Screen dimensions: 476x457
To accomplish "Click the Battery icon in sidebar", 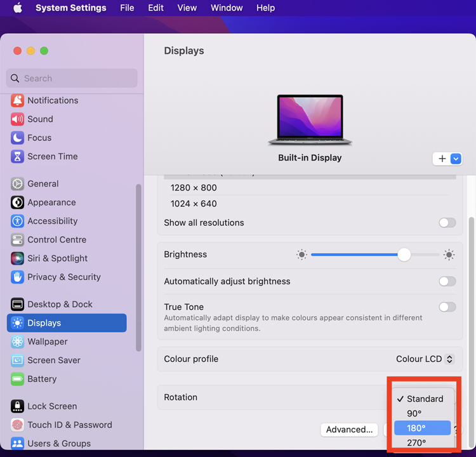I will tap(17, 379).
